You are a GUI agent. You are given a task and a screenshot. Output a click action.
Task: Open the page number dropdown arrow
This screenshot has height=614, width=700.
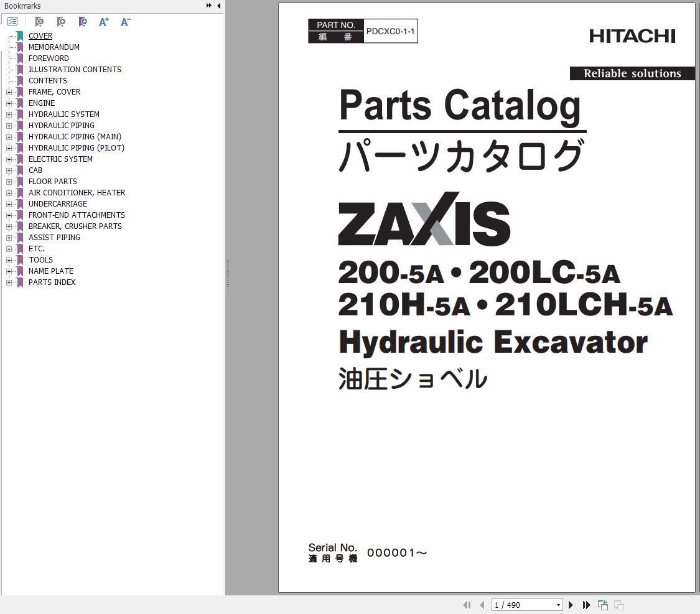tap(559, 605)
